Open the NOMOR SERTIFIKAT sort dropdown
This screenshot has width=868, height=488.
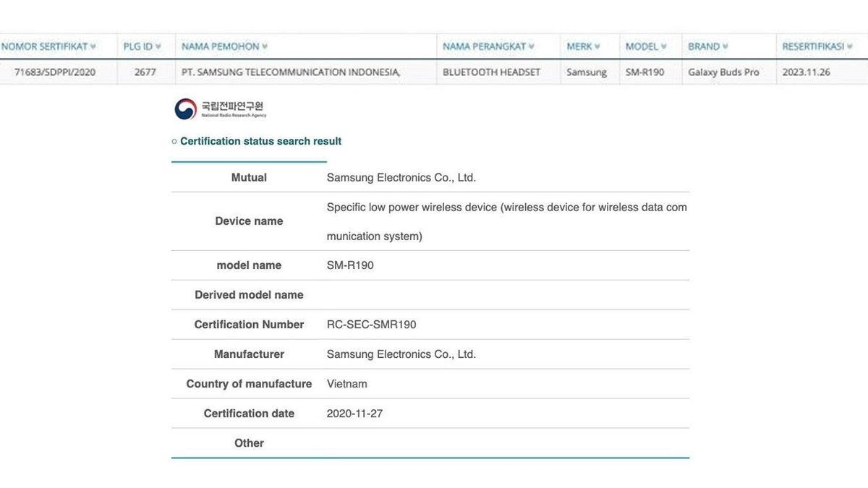[92, 46]
